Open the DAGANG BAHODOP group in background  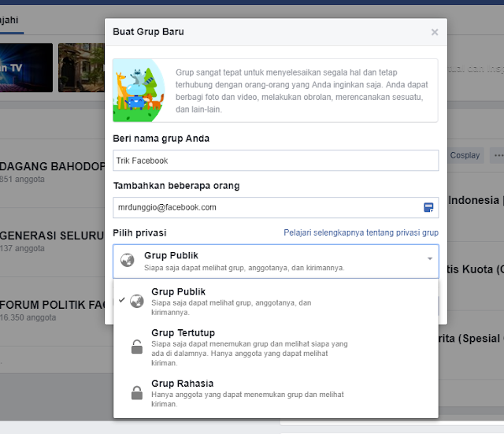(x=52, y=166)
